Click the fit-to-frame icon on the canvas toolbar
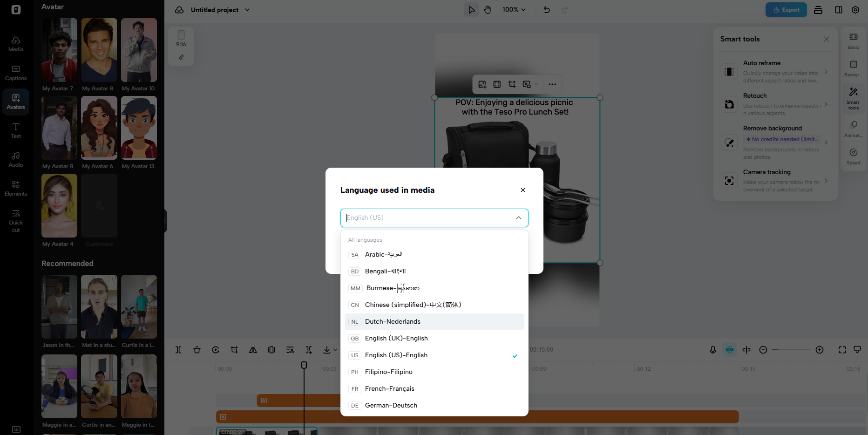This screenshot has width=868, height=435. click(497, 84)
